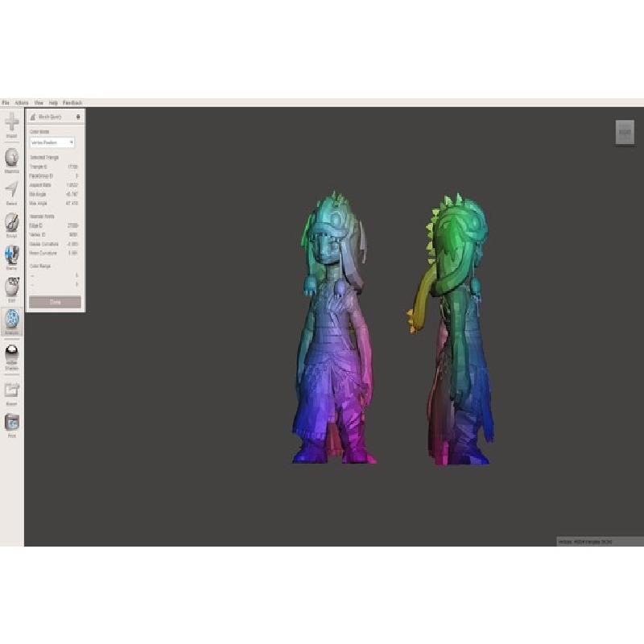Activate the Select tool
Image resolution: width=644 pixels, height=644 pixels.
12,192
